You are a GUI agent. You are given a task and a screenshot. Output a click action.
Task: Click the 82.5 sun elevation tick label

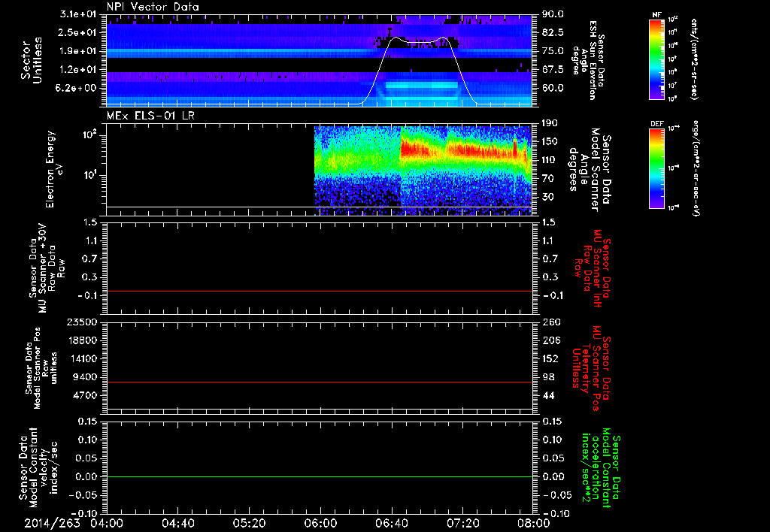[553, 32]
